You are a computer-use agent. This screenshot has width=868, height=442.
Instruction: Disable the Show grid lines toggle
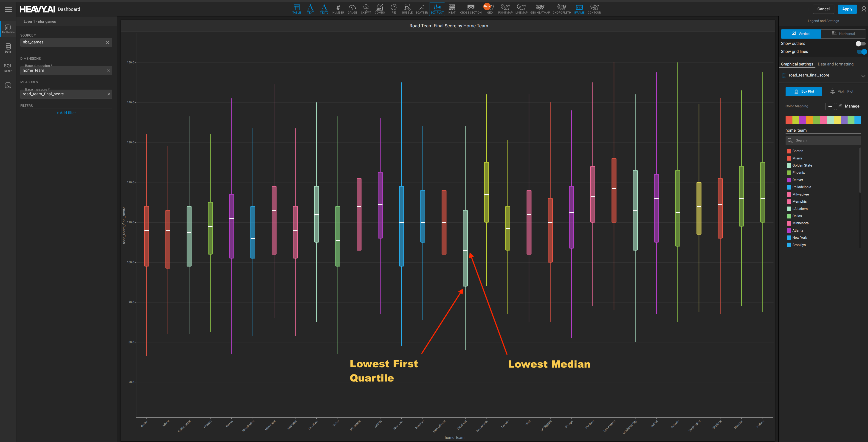point(861,52)
